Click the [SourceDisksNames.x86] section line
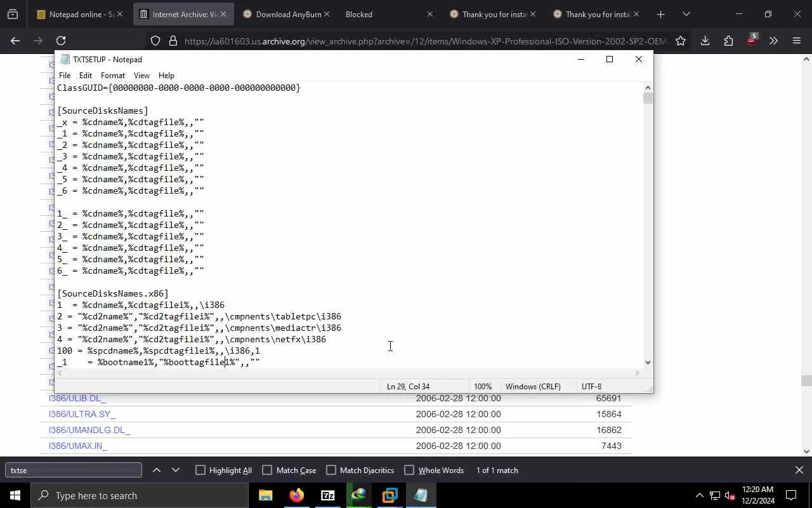The image size is (812, 508). tap(113, 293)
